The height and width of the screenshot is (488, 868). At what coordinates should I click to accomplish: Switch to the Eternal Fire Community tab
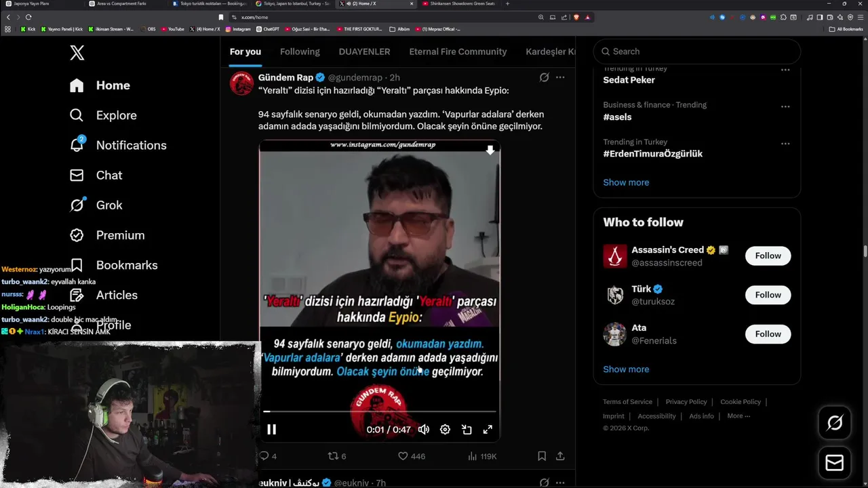click(x=458, y=52)
